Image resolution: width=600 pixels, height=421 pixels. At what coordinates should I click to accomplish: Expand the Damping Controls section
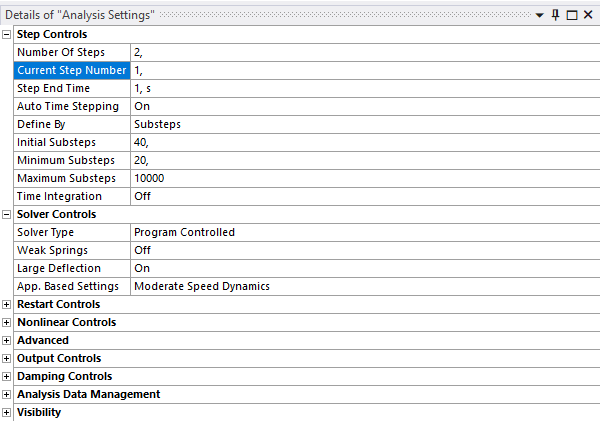(x=7, y=376)
